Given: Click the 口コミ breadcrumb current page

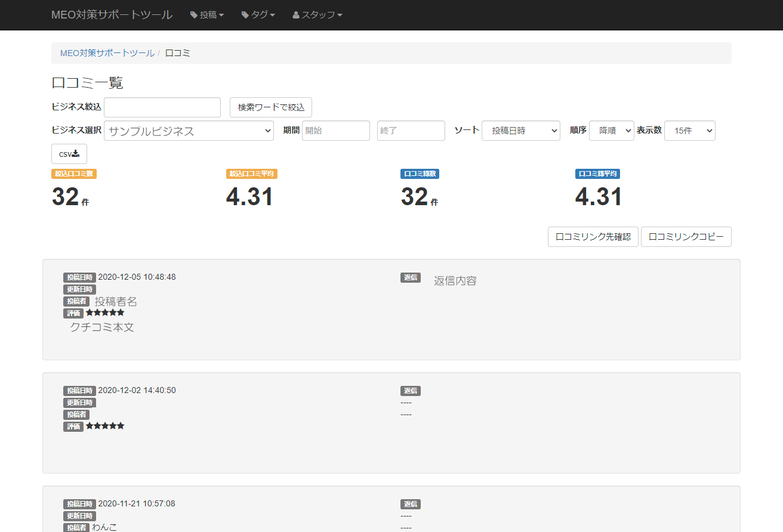Looking at the screenshot, I should 178,53.
